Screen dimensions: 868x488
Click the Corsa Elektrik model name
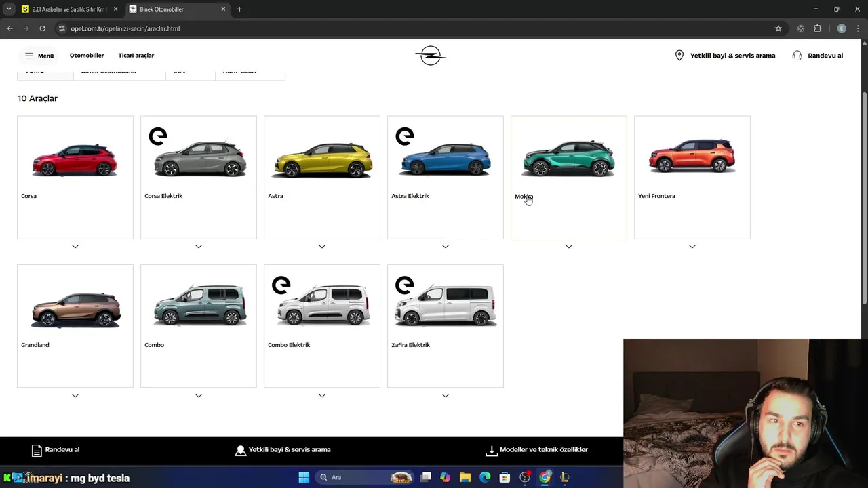pos(163,196)
